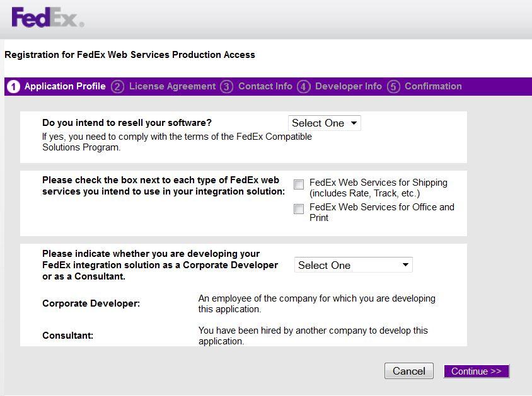The height and width of the screenshot is (396, 532).
Task: Click the arrow of the developer type dropdown
Action: coord(405,265)
